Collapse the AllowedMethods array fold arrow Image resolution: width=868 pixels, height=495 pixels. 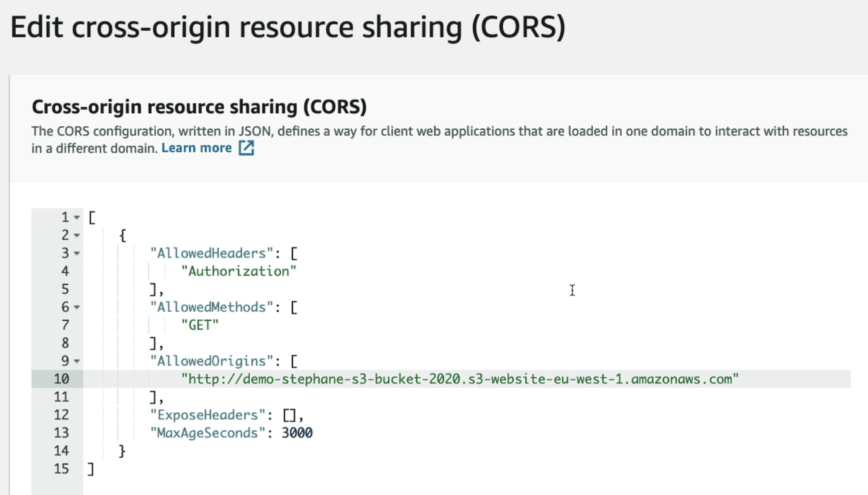click(x=77, y=307)
